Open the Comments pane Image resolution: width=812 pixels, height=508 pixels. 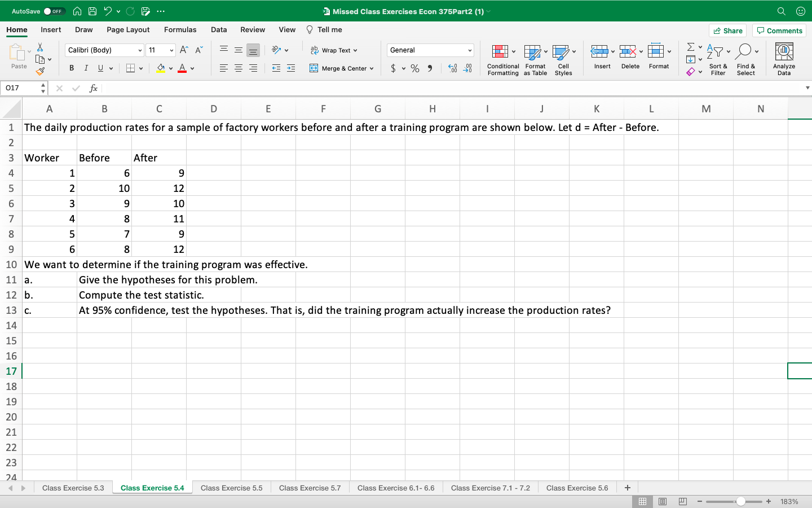tap(779, 30)
